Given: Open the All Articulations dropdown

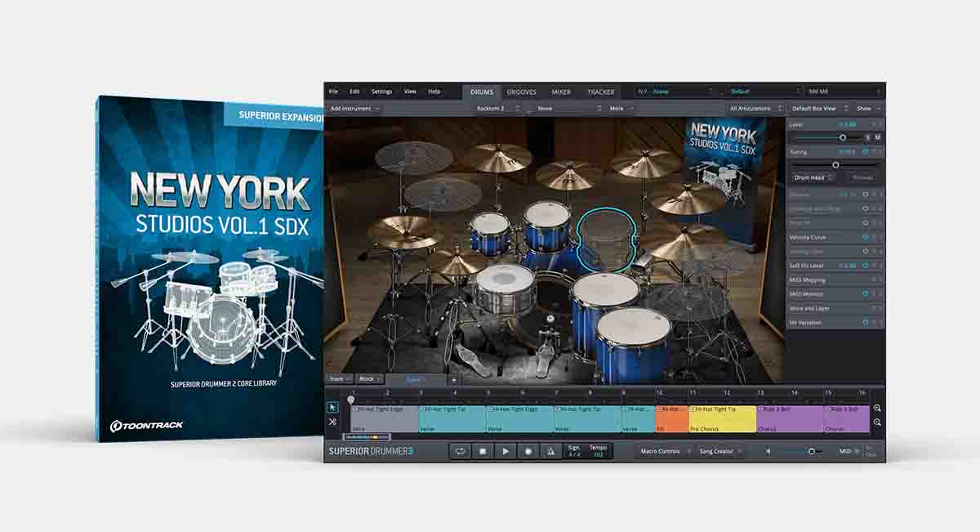Looking at the screenshot, I should click(756, 109).
